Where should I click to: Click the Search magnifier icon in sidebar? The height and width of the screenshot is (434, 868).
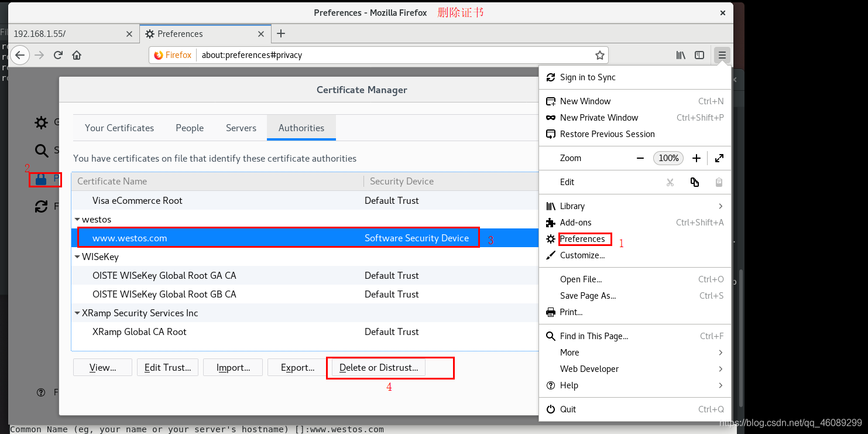(41, 151)
